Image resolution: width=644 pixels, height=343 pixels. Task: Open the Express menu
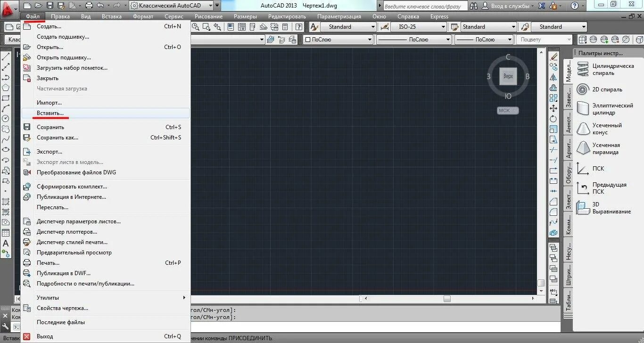click(439, 16)
